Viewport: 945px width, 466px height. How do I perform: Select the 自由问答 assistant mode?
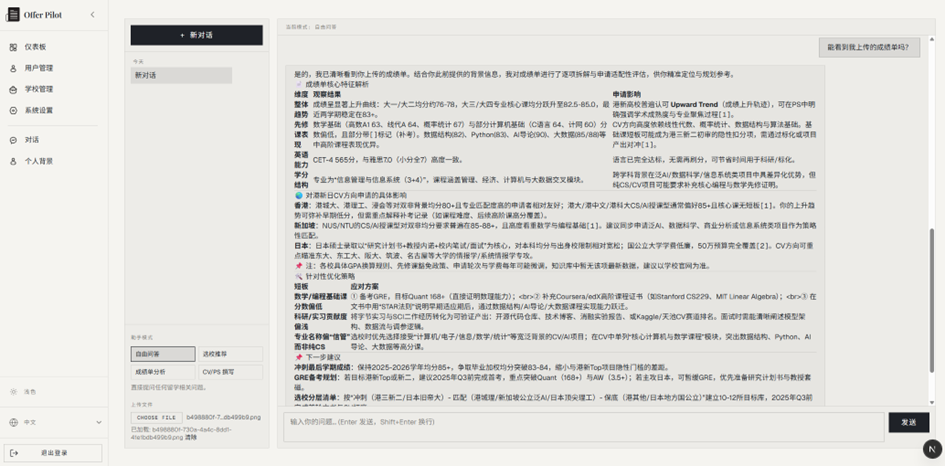(163, 354)
